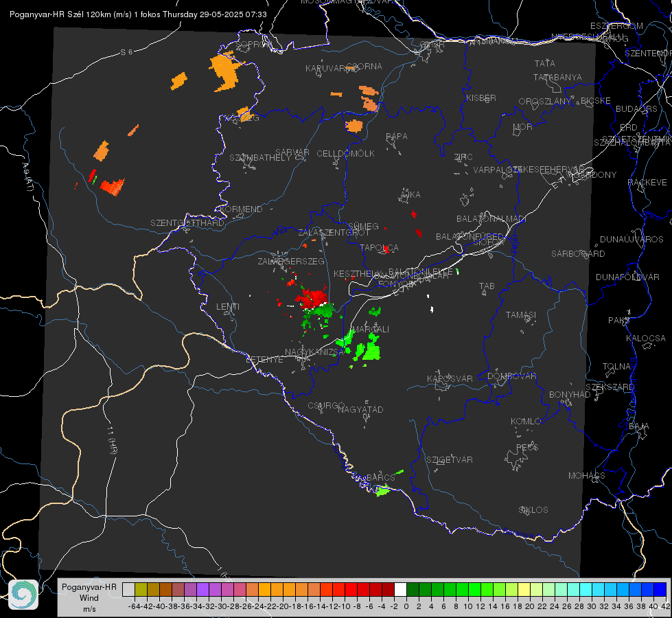The width and height of the screenshot is (672, 618).
Task: Click the MOR town label
Action: (523, 127)
